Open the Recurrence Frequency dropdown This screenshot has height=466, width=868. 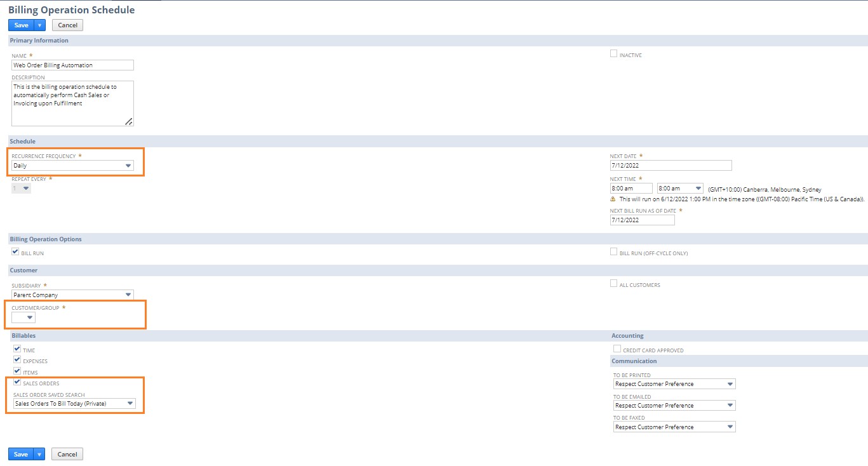click(x=129, y=165)
